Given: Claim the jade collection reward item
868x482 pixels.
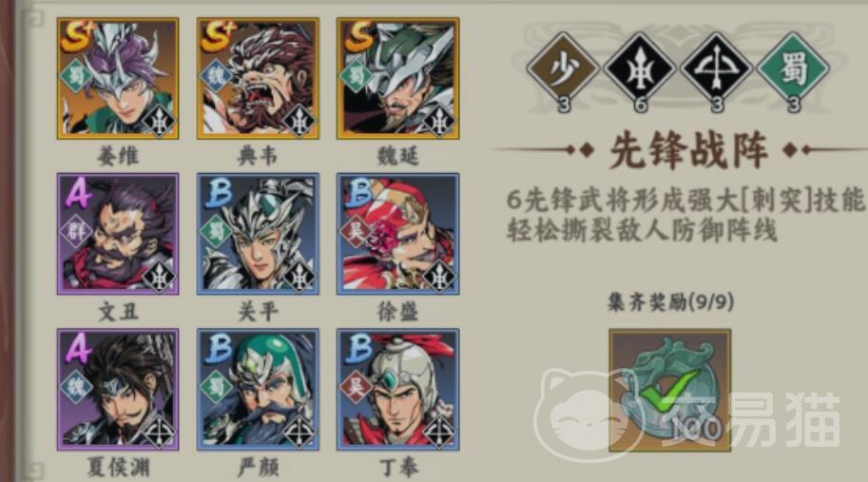Looking at the screenshot, I should (670, 390).
